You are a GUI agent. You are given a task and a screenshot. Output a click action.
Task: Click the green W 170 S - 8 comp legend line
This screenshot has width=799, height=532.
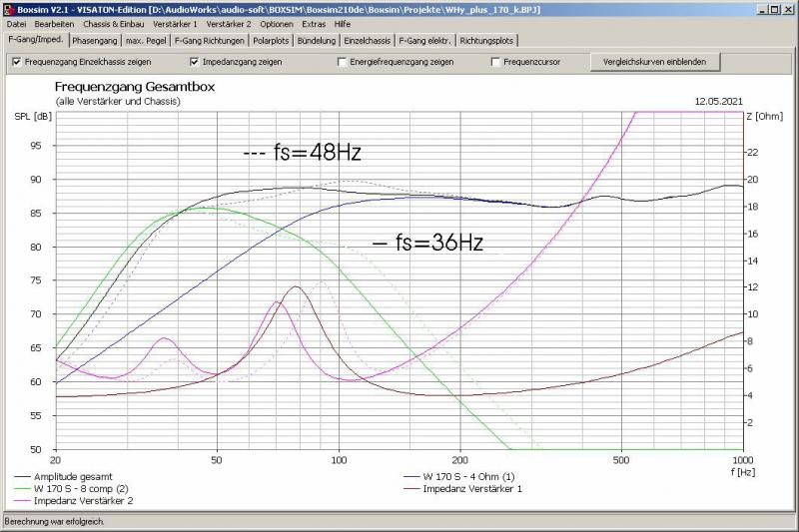coord(23,489)
